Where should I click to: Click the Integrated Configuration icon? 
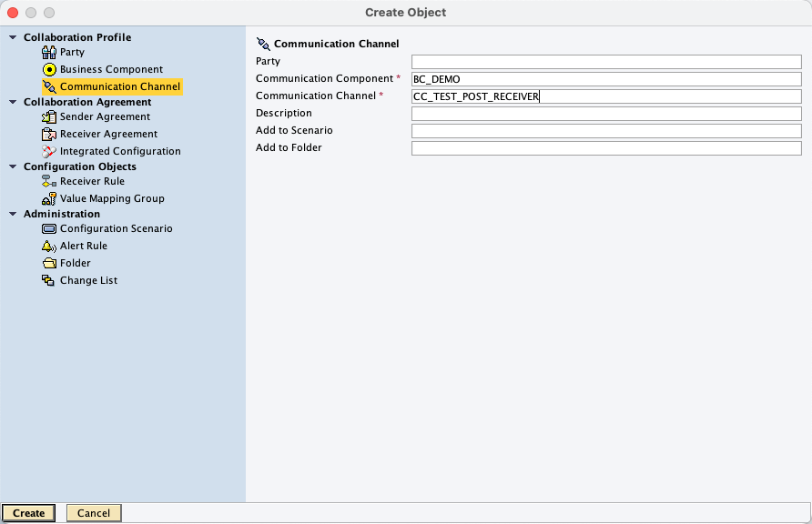(49, 152)
